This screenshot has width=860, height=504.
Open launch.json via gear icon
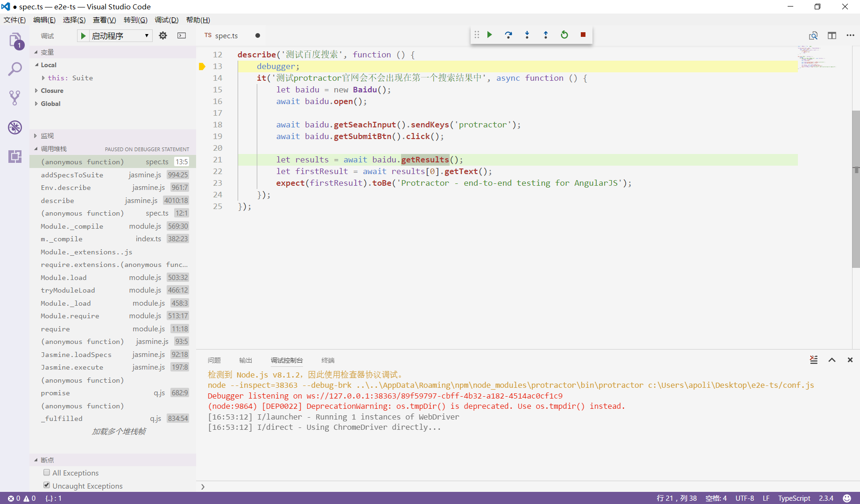pos(163,35)
